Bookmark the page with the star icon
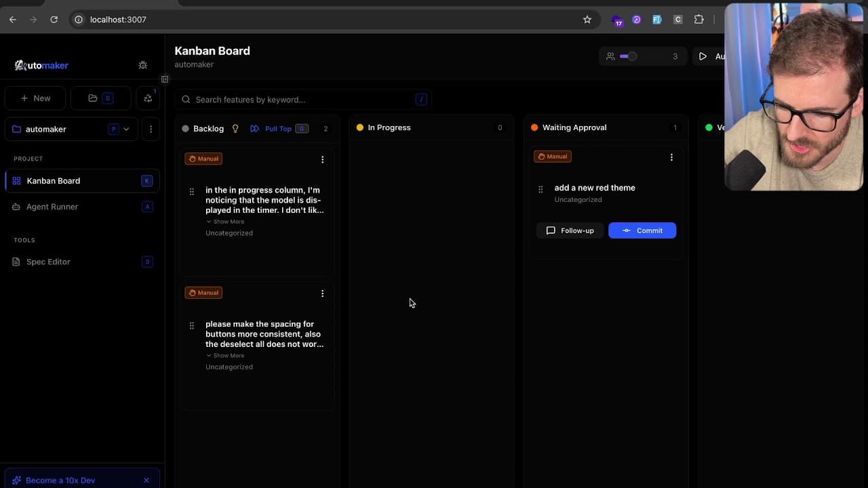The image size is (868, 488). [x=587, y=20]
